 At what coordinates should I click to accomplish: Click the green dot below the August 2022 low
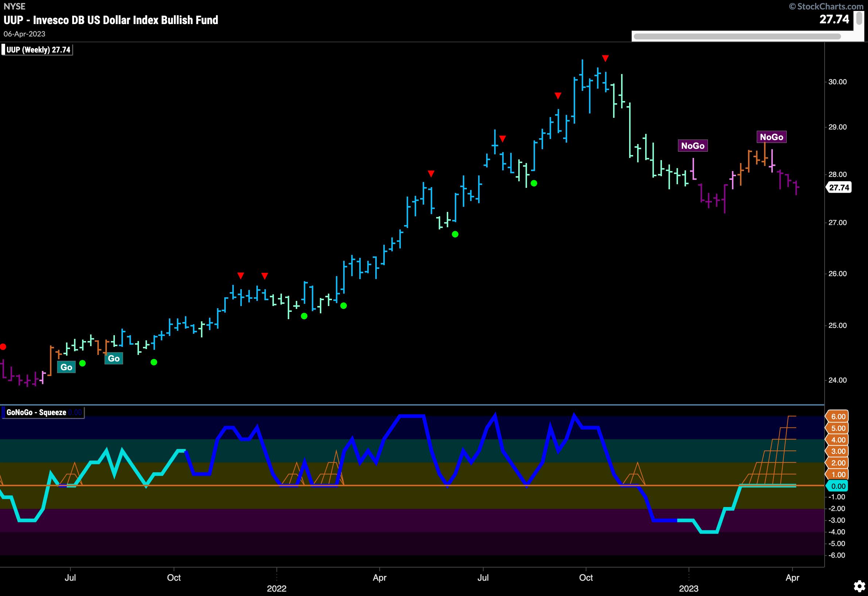point(534,183)
